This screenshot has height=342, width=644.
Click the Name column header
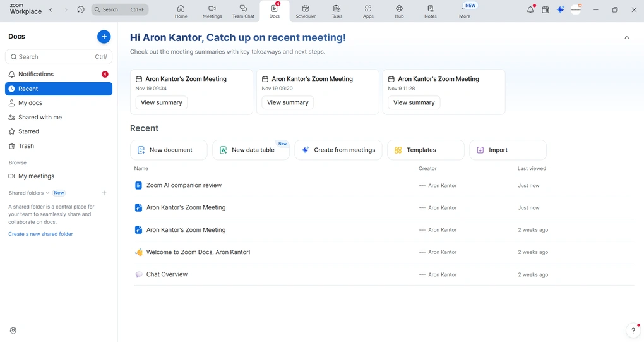click(x=141, y=169)
